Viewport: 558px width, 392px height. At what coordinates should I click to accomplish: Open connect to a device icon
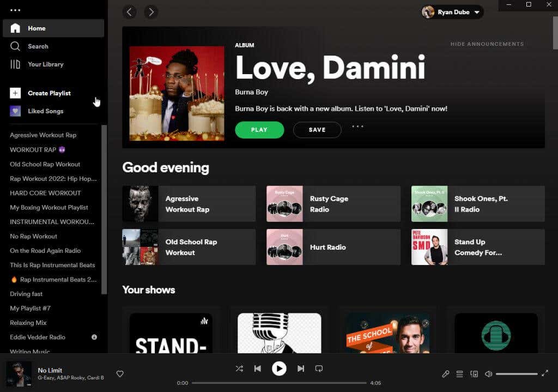click(474, 374)
